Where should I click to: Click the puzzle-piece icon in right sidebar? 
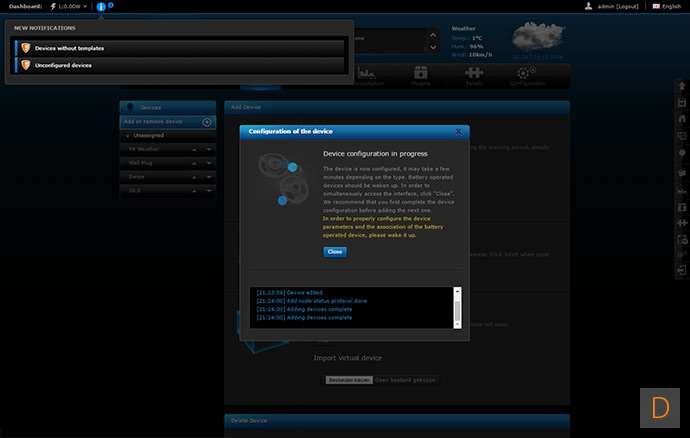(x=682, y=223)
